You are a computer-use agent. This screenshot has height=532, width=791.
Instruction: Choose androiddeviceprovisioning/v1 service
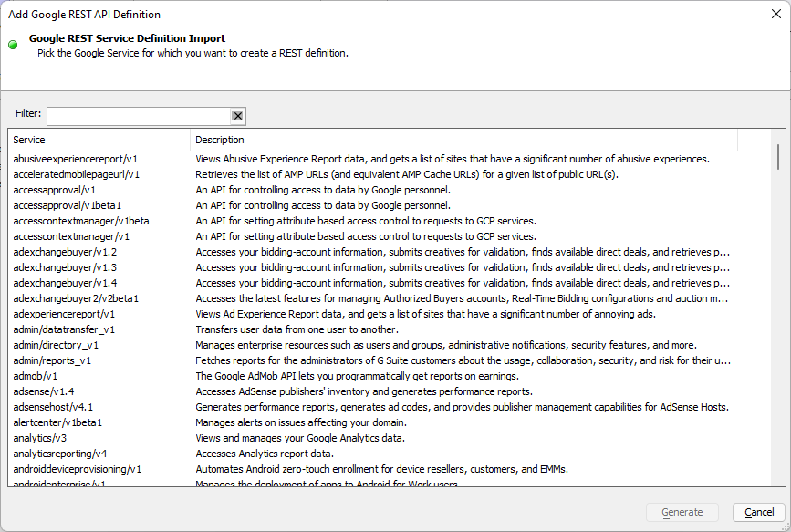coord(78,469)
